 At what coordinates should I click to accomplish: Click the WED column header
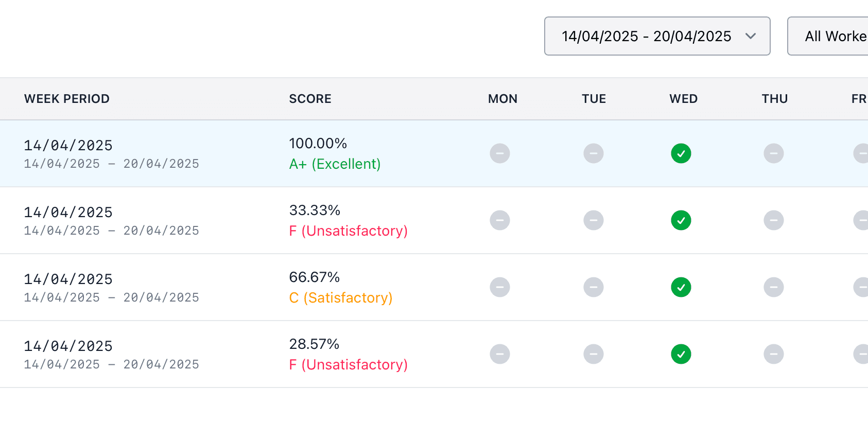coord(683,99)
